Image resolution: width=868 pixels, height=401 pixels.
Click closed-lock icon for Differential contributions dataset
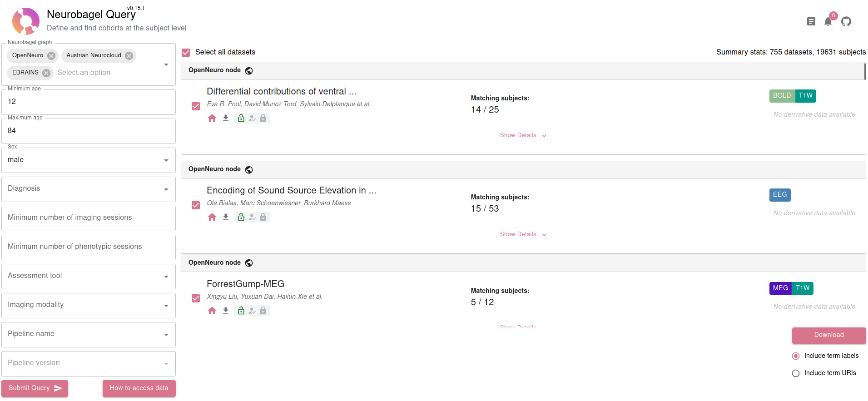click(x=263, y=118)
